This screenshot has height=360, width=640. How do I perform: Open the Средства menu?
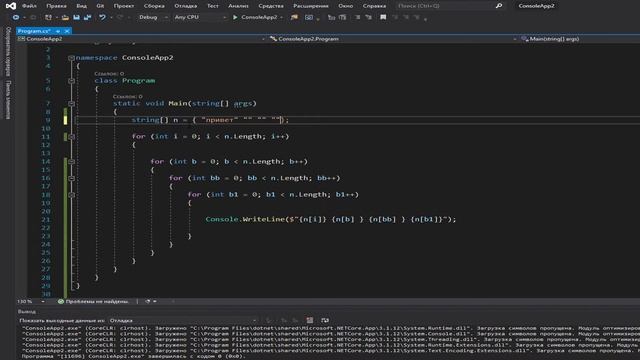pyautogui.click(x=271, y=6)
